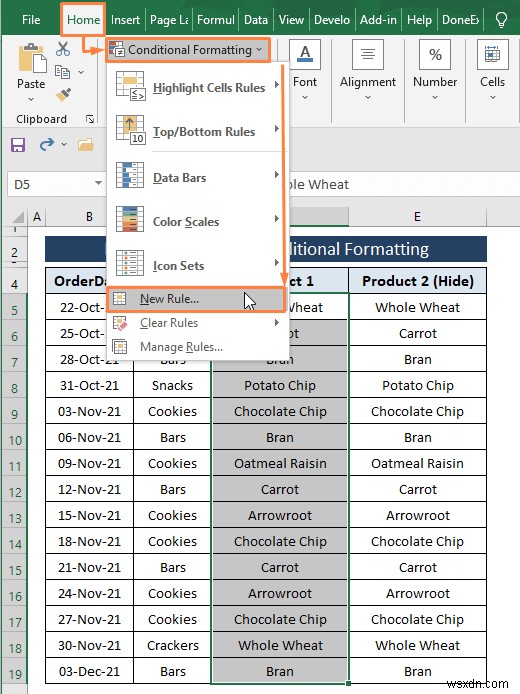This screenshot has height=694, width=520.
Task: Switch to the Home tab
Action: [83, 20]
